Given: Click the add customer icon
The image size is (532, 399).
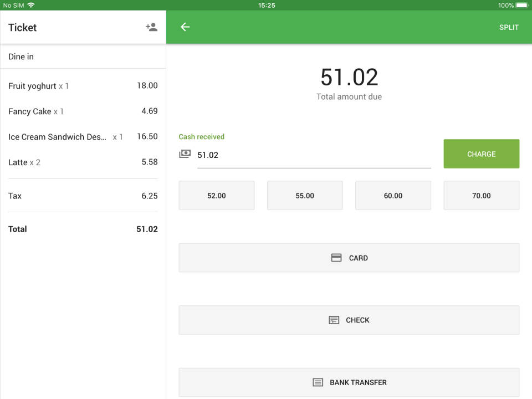Looking at the screenshot, I should point(151,27).
